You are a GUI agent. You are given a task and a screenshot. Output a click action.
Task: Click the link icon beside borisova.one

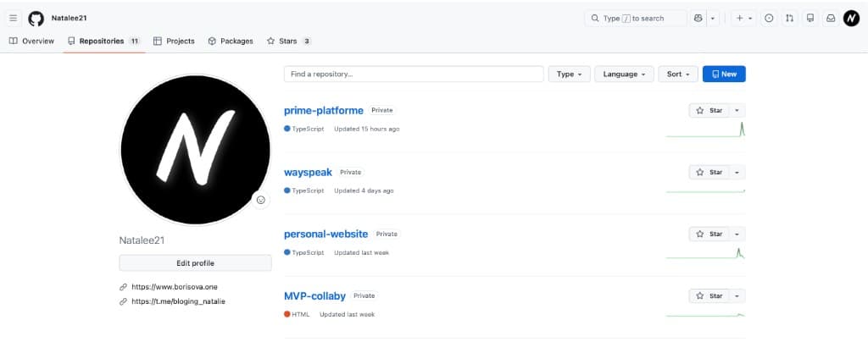(x=124, y=287)
